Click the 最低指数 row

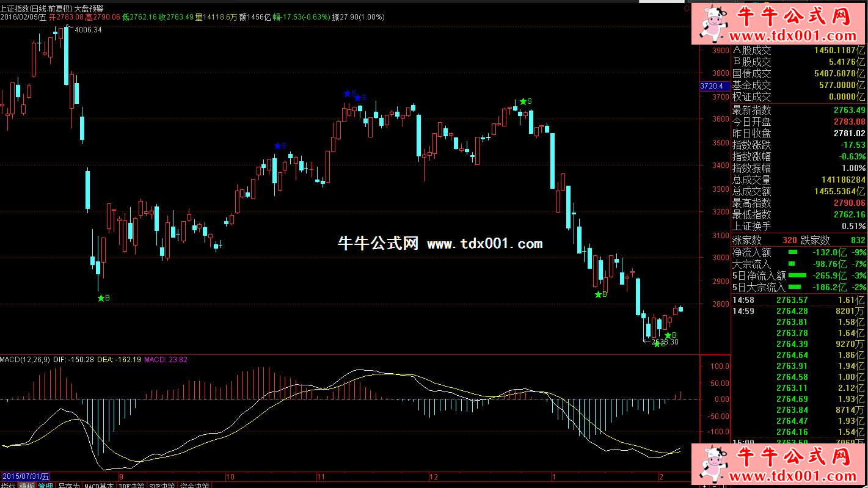(x=799, y=215)
